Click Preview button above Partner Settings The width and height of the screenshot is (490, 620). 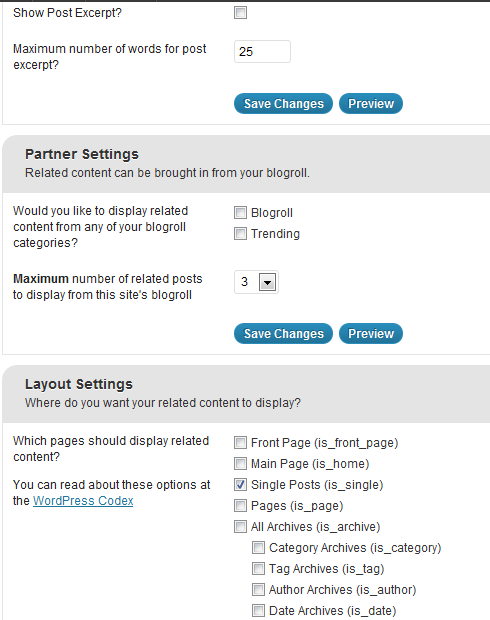click(x=371, y=104)
